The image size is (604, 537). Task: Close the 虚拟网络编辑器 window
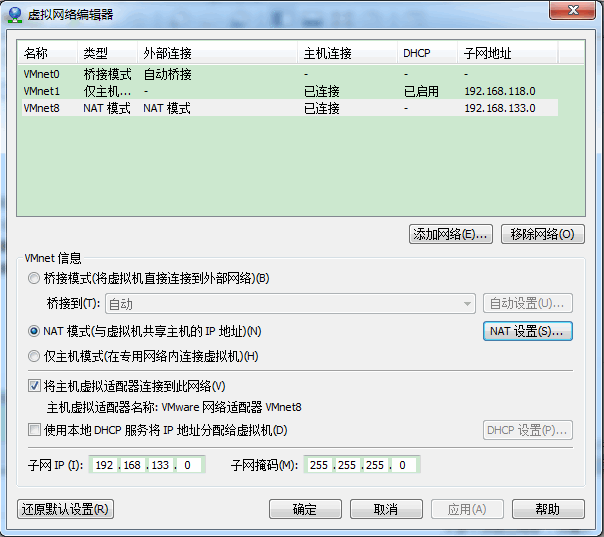tap(573, 10)
